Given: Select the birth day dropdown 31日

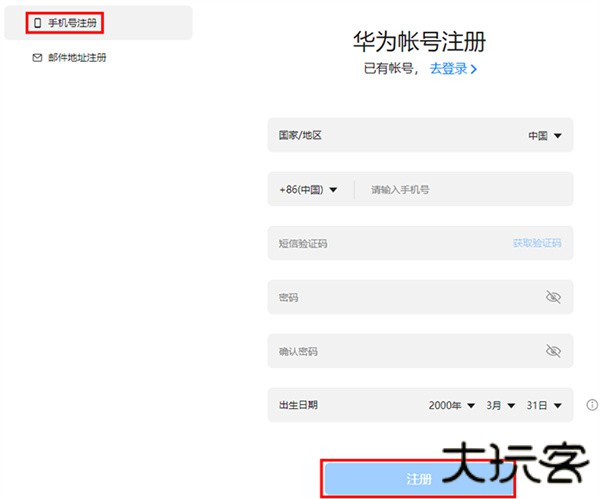Looking at the screenshot, I should coord(544,405).
